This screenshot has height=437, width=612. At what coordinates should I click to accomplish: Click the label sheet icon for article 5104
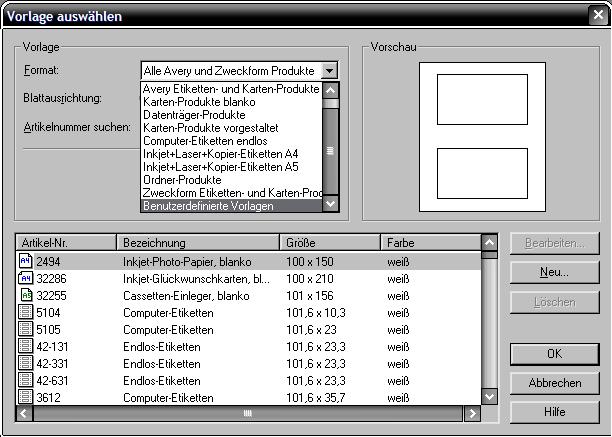pyautogui.click(x=25, y=312)
